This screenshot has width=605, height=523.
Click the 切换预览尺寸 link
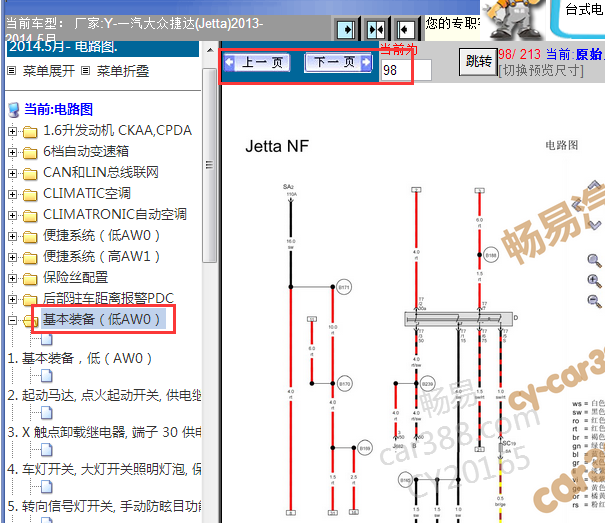point(541,71)
